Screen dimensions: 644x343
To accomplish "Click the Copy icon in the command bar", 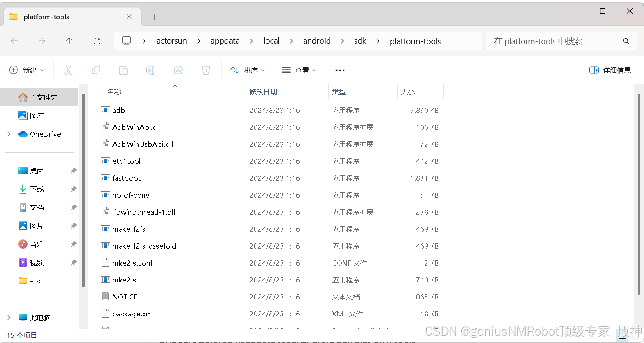I will coord(95,70).
